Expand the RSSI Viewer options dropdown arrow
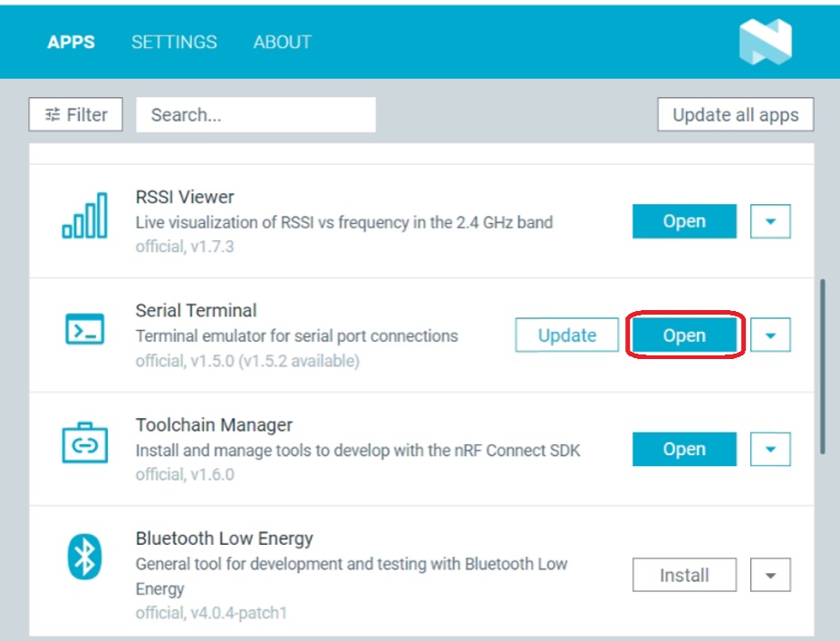840x641 pixels. 771,221
